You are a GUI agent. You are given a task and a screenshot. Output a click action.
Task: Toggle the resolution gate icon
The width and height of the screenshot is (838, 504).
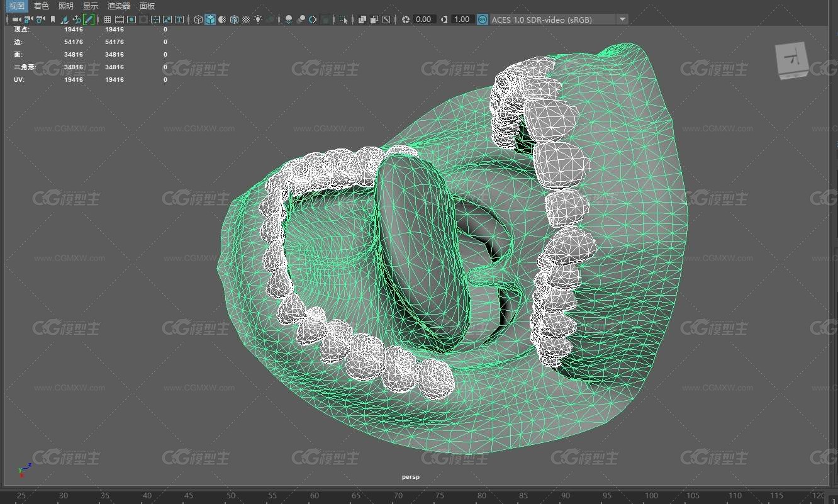pos(131,20)
